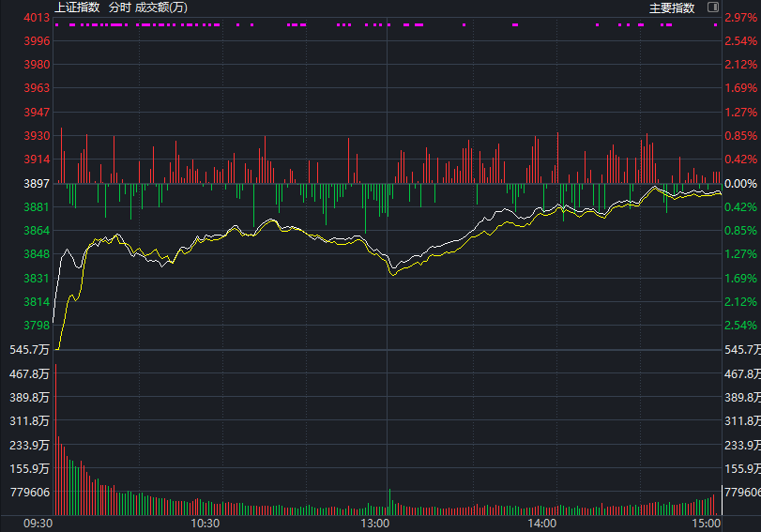This screenshot has width=761, height=532.
Task: Click the 3947 price axis label
Action: click(37, 113)
